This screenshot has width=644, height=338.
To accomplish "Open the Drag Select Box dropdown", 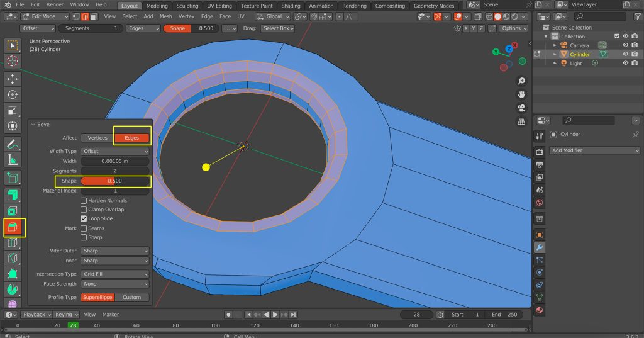I will [277, 28].
